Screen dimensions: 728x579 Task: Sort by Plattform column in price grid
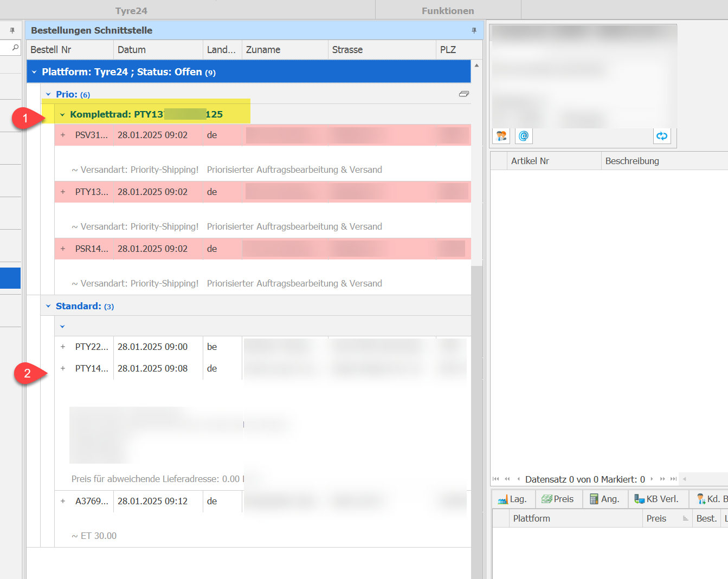pyautogui.click(x=576, y=518)
